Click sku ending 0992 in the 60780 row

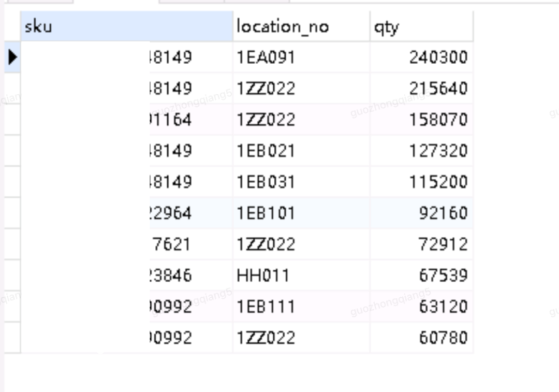click(x=171, y=338)
